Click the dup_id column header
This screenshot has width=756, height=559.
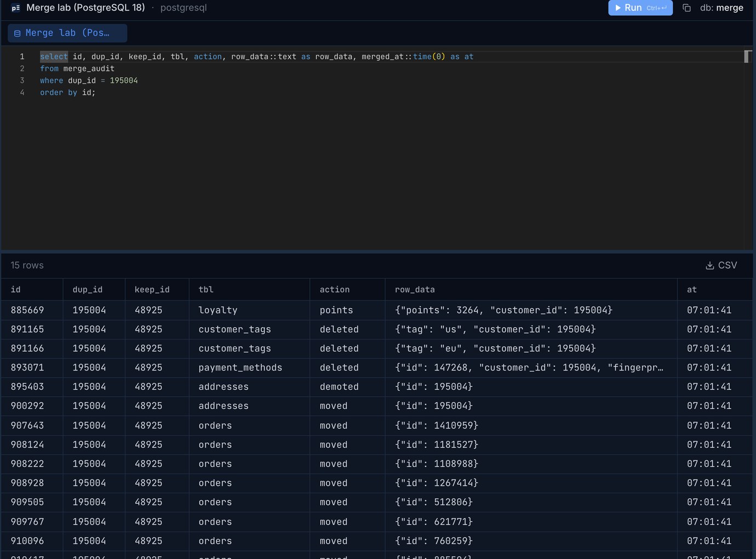pos(94,289)
